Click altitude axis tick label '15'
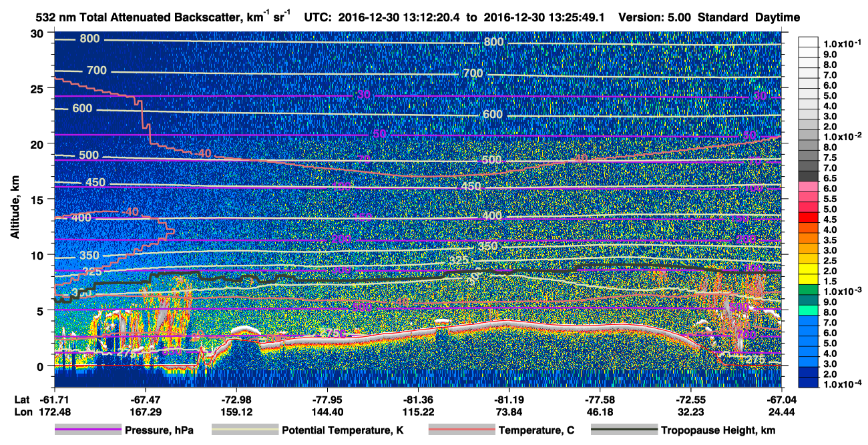Viewport: 868px width, 445px height. (38, 199)
